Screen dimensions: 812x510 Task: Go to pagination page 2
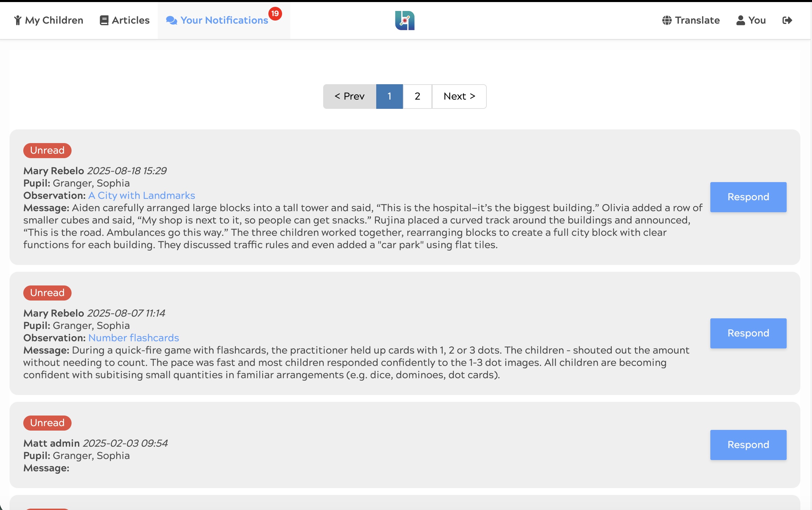pos(417,97)
